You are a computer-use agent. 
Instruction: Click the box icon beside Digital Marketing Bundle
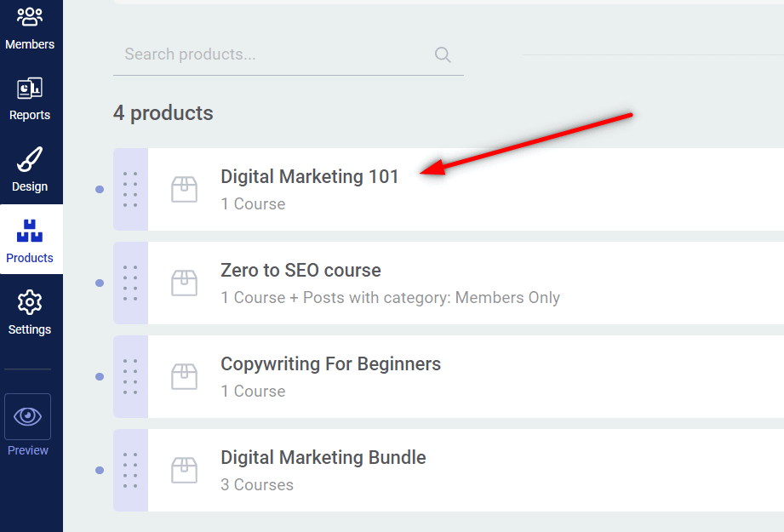coord(184,470)
